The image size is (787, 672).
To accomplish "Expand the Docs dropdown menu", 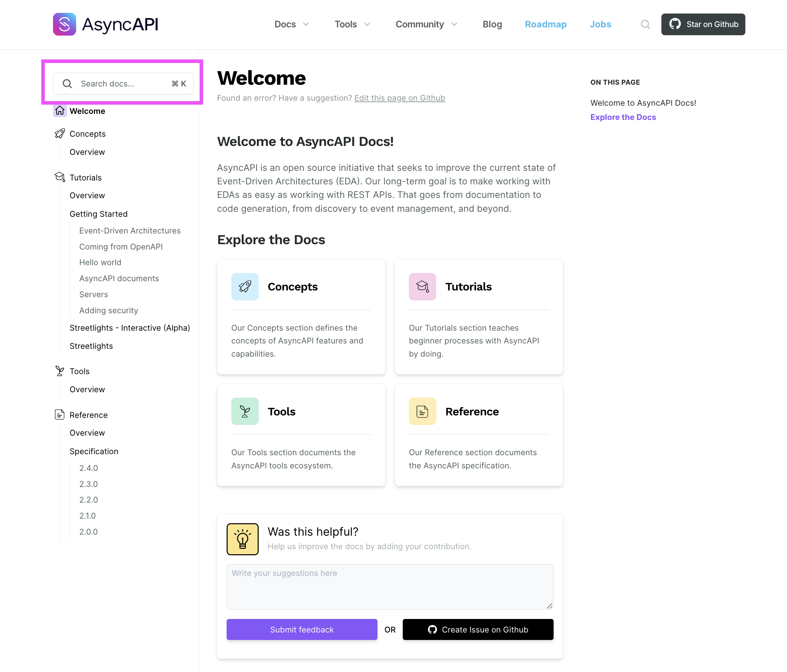I will pyautogui.click(x=292, y=24).
